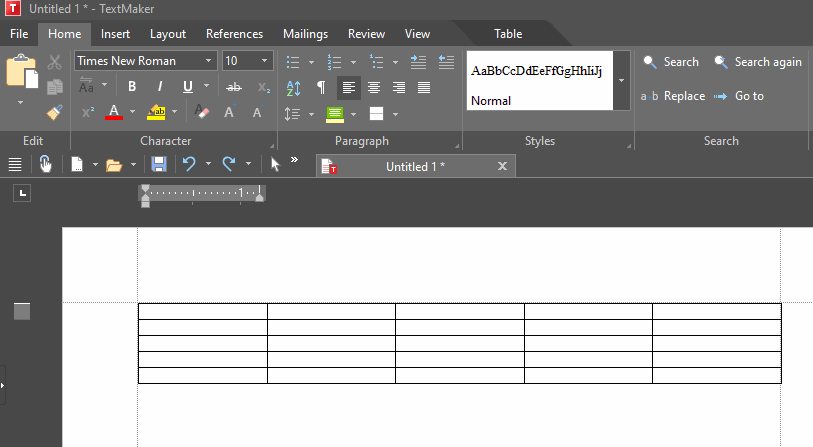Apply the red font color swatch
The height and width of the screenshot is (447, 813).
(x=113, y=112)
